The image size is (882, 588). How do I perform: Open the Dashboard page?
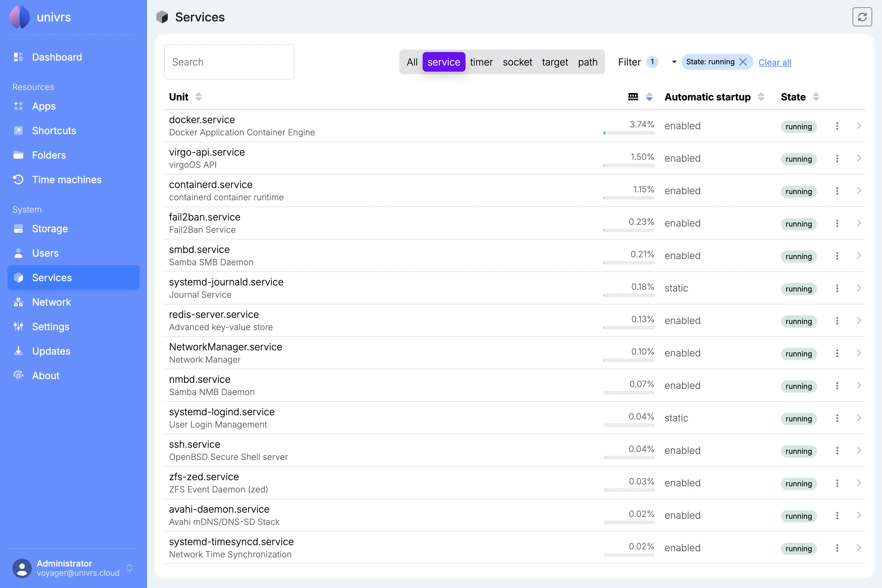73,57
